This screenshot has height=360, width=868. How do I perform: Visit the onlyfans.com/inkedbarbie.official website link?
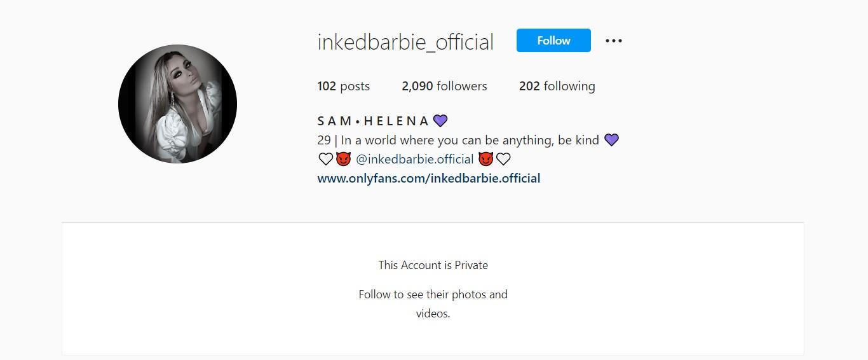(429, 178)
